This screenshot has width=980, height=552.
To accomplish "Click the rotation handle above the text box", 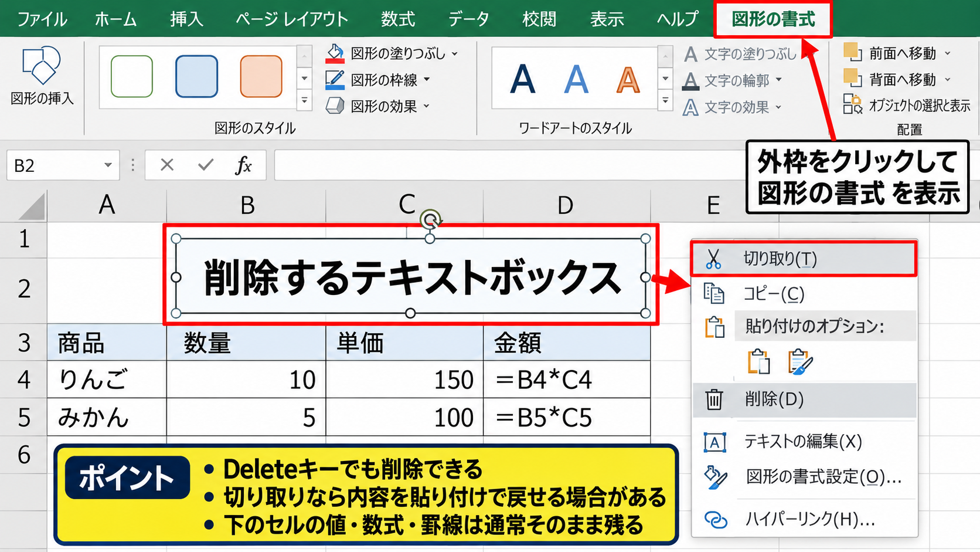I will (x=431, y=220).
